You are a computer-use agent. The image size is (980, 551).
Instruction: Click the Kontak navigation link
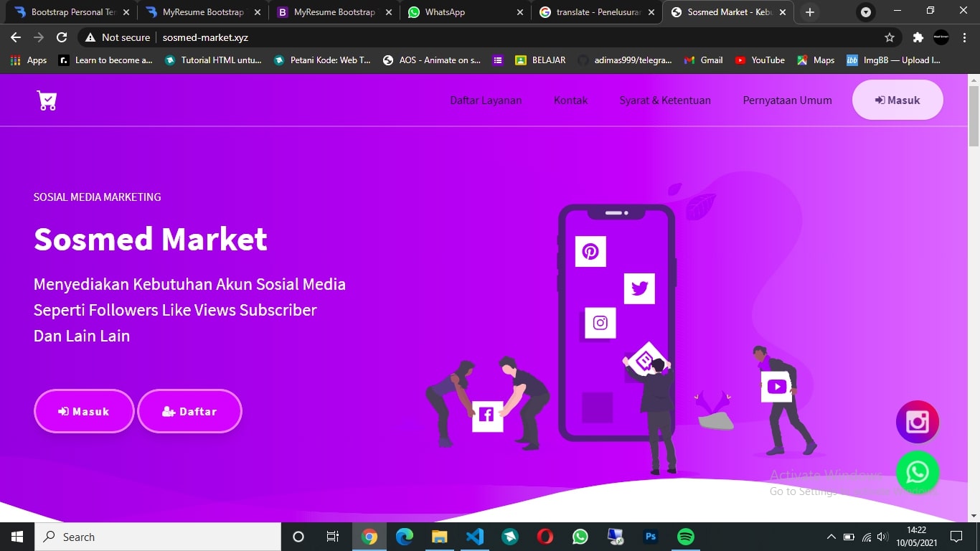click(570, 100)
